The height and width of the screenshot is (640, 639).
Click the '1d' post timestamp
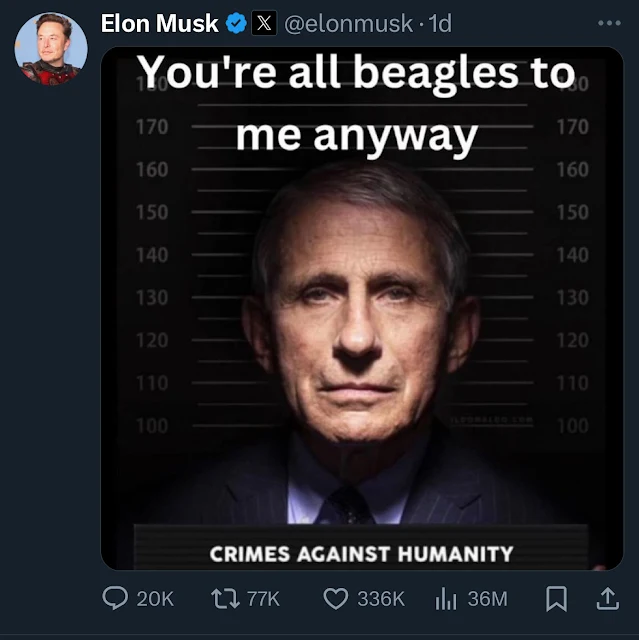tap(440, 23)
